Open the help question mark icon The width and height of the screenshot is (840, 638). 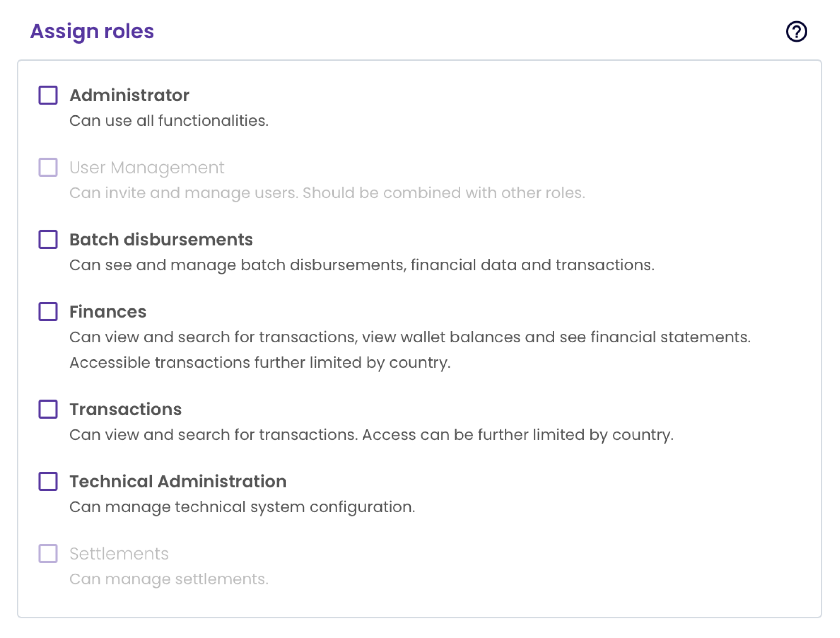pyautogui.click(x=796, y=32)
